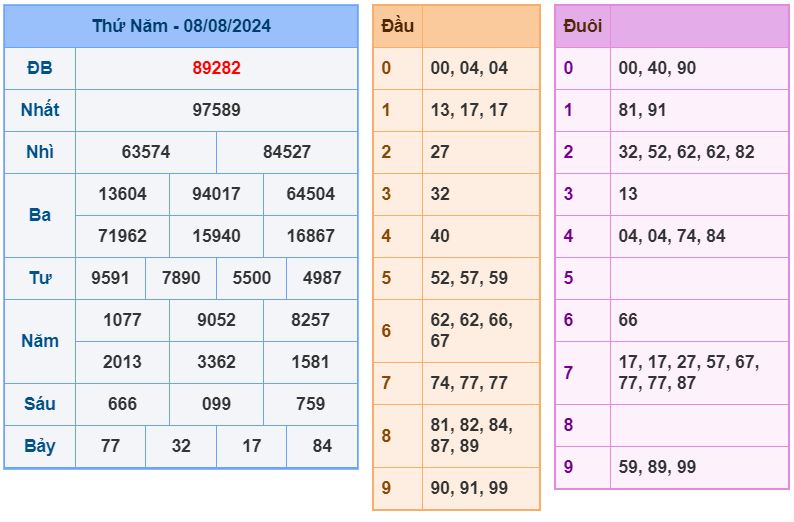Click Đuôi row 6 value 66

[627, 320]
